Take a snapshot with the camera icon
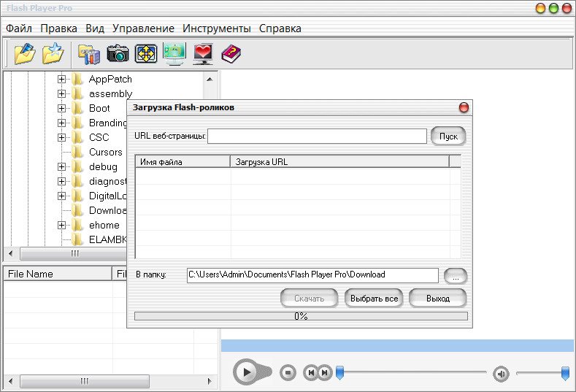This screenshot has width=576, height=392. (118, 53)
